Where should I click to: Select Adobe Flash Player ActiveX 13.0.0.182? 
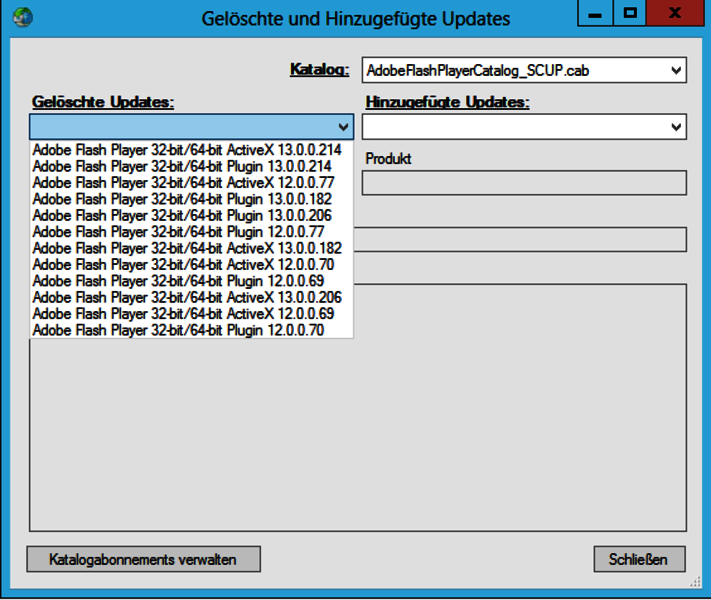pos(191,248)
